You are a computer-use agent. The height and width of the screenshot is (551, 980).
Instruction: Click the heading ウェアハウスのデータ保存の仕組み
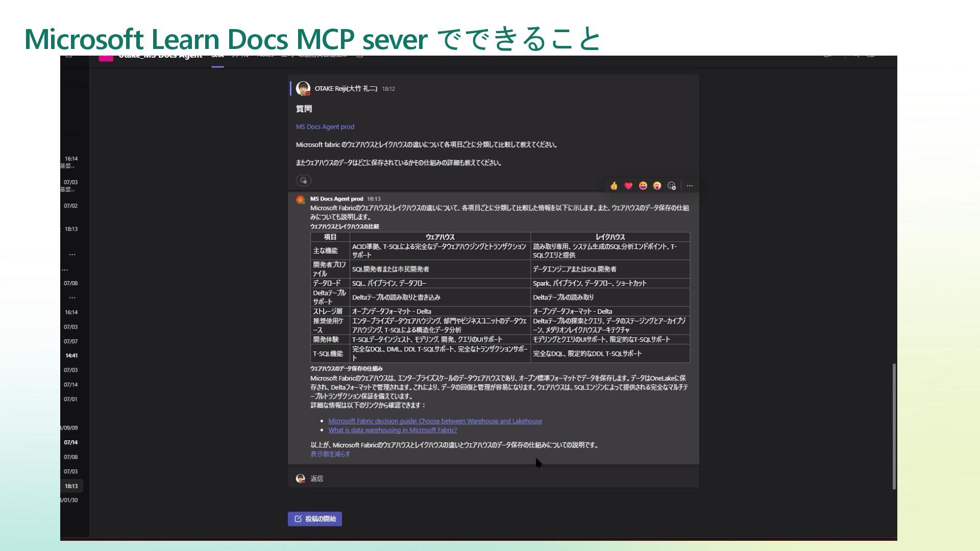point(347,368)
